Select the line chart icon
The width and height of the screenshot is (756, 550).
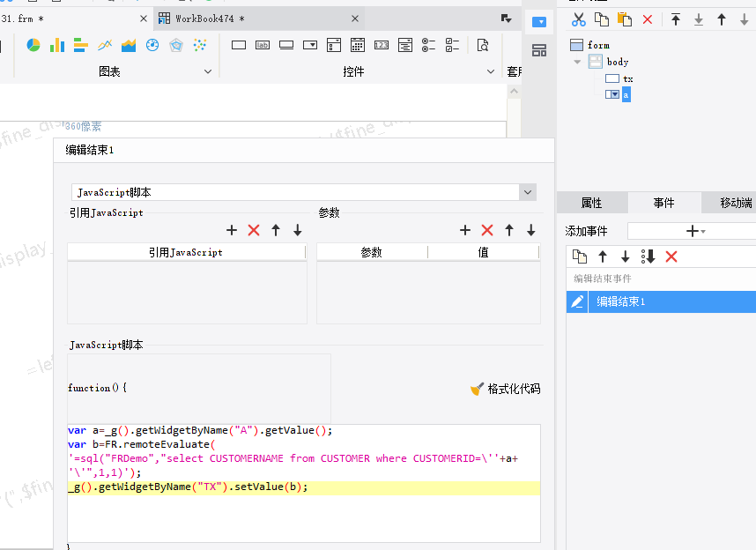(x=105, y=45)
